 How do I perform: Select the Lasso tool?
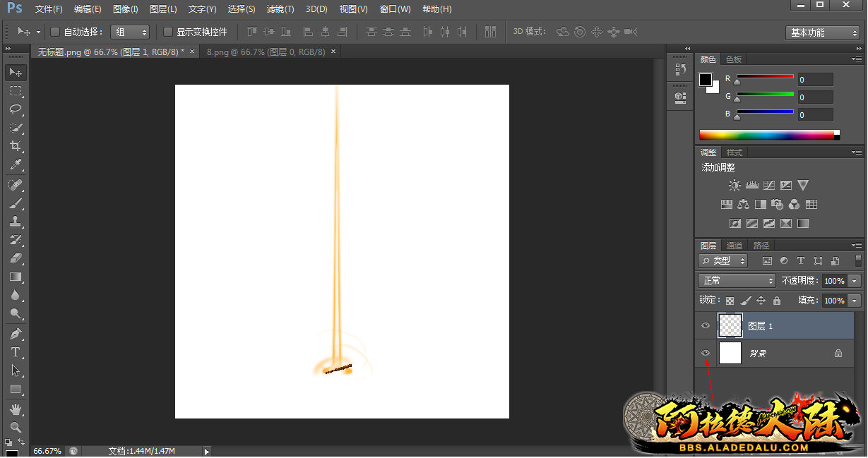click(x=16, y=109)
